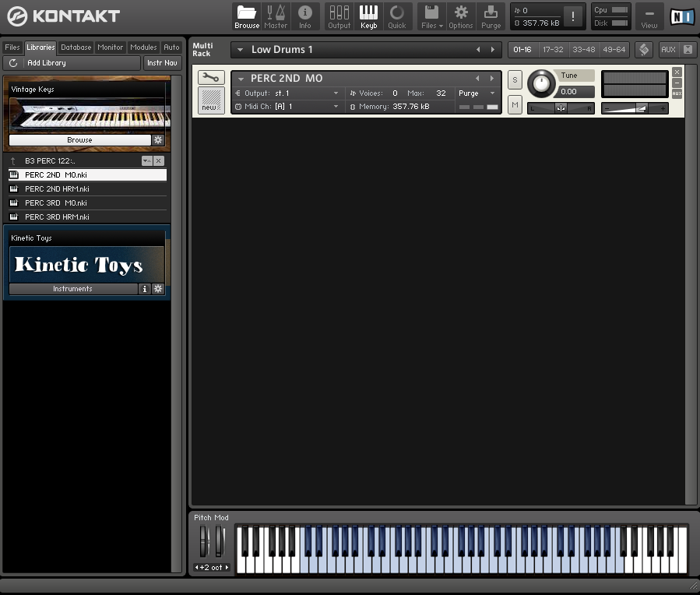Image resolution: width=700 pixels, height=595 pixels.
Task: Switch to the Database tab
Action: tap(76, 48)
